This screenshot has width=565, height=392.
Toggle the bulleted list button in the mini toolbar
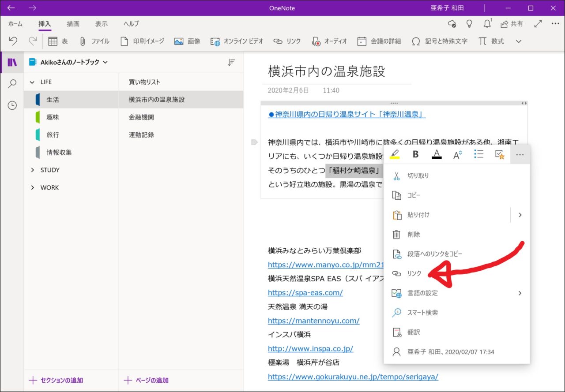(478, 154)
